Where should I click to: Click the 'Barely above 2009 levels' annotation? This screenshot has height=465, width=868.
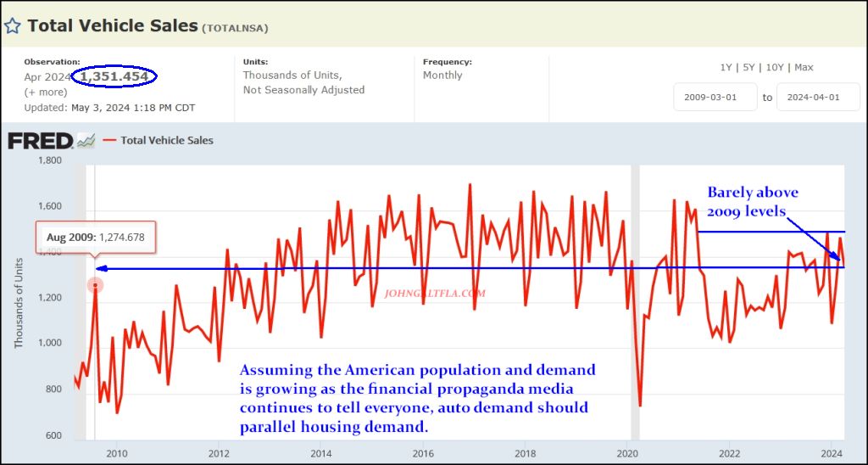click(x=753, y=201)
